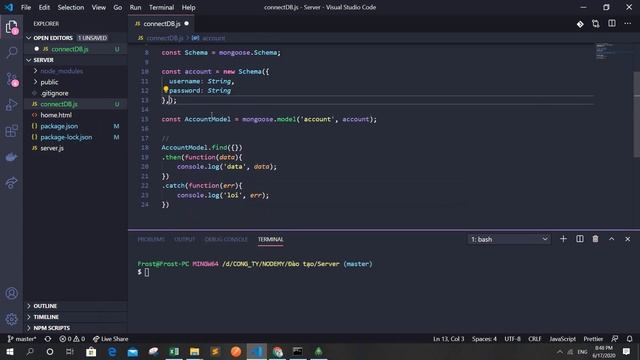
Task: Open Excel from the taskbar
Action: [x=174, y=351]
